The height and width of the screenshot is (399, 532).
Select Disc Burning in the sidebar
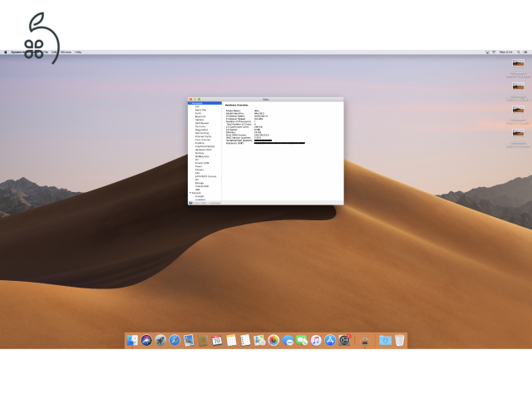[202, 133]
